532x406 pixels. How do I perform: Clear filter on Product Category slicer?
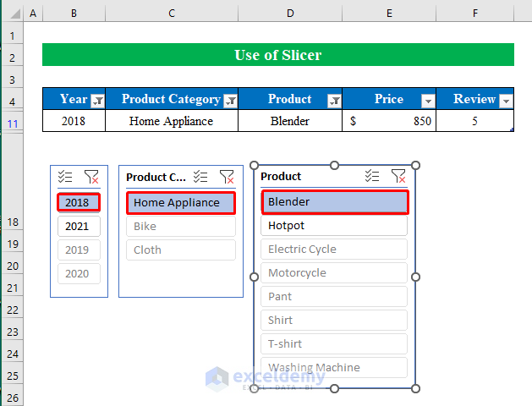pos(227,177)
